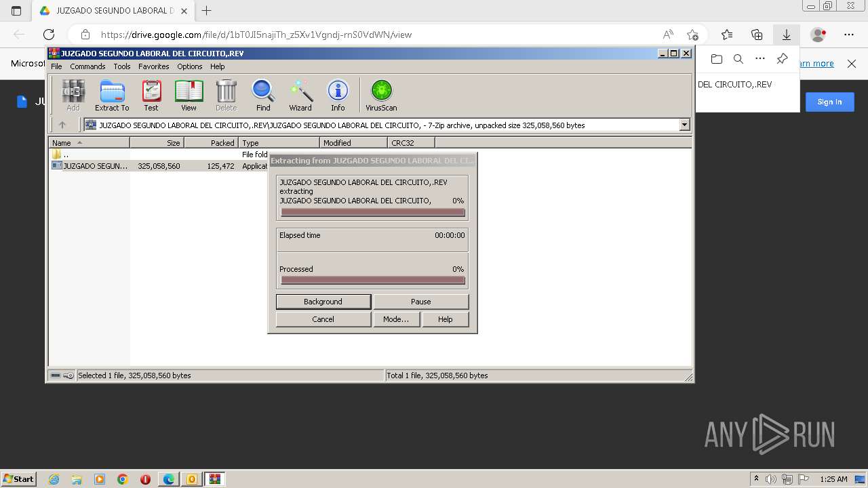Open the File menu
This screenshot has height=488, width=868.
(x=56, y=66)
